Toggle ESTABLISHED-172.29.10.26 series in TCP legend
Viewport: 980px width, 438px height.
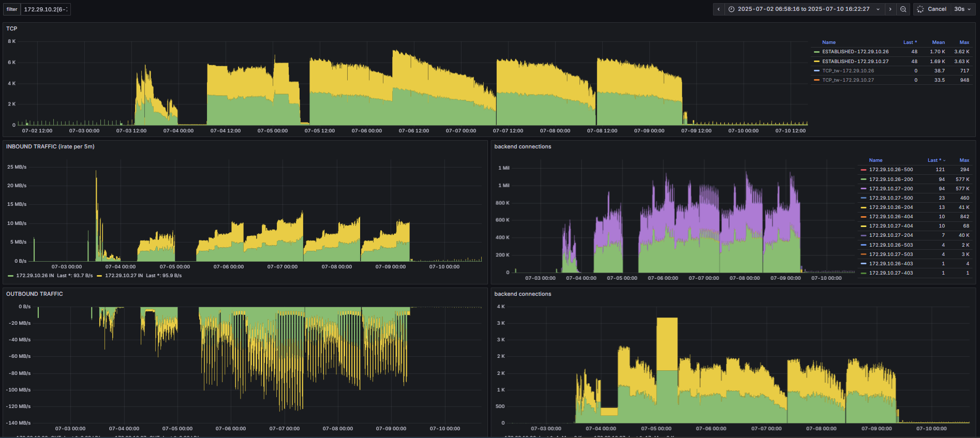pos(855,52)
